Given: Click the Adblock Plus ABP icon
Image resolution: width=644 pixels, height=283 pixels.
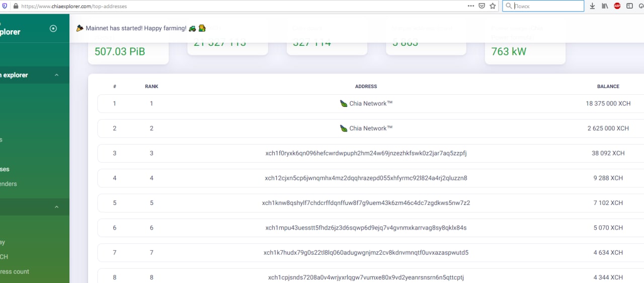Looking at the screenshot, I should coord(617,6).
